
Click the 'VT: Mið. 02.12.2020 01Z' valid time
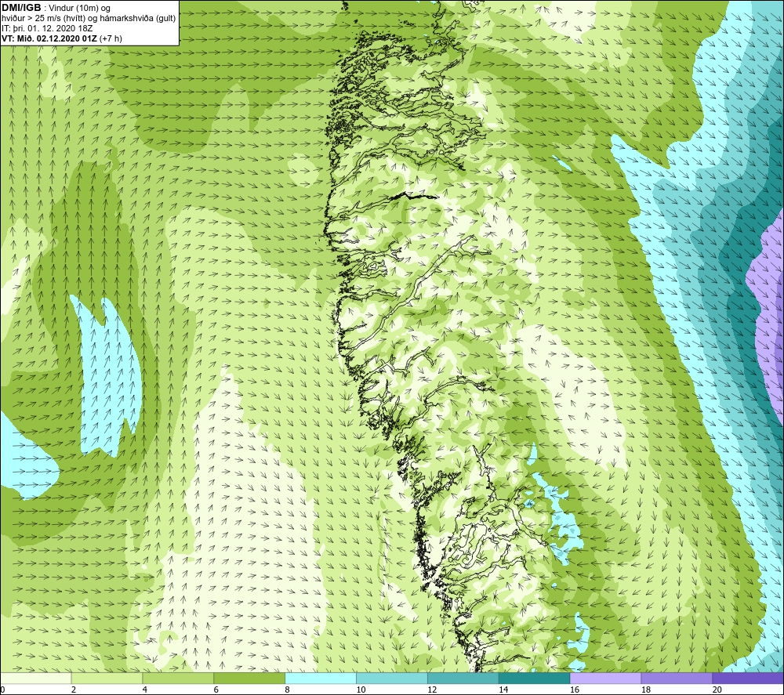(x=49, y=38)
